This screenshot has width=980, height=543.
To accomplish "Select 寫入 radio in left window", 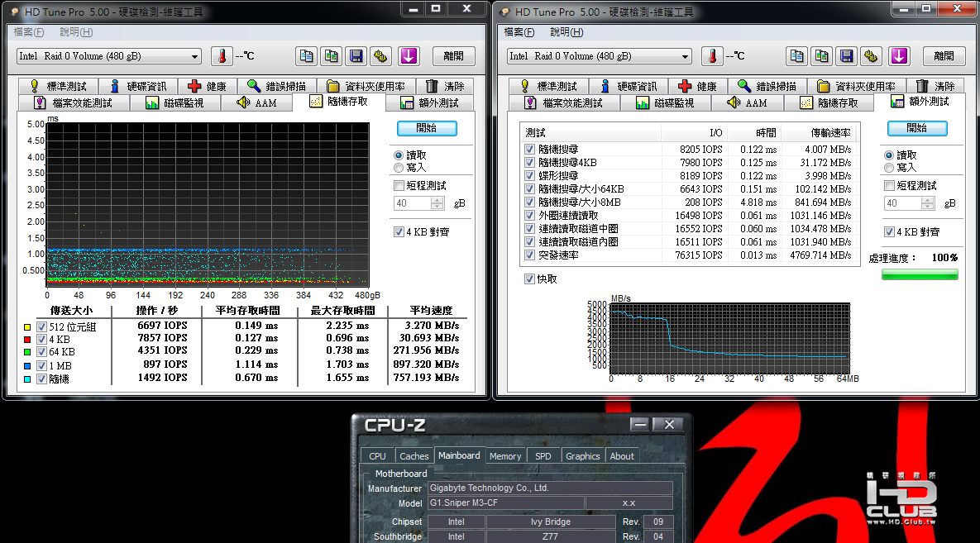I will pyautogui.click(x=399, y=168).
